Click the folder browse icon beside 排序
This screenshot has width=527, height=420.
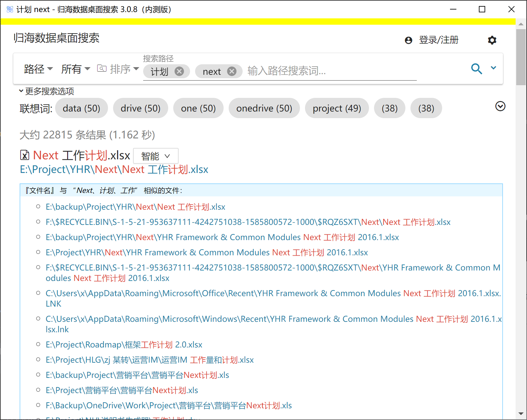tap(102, 68)
